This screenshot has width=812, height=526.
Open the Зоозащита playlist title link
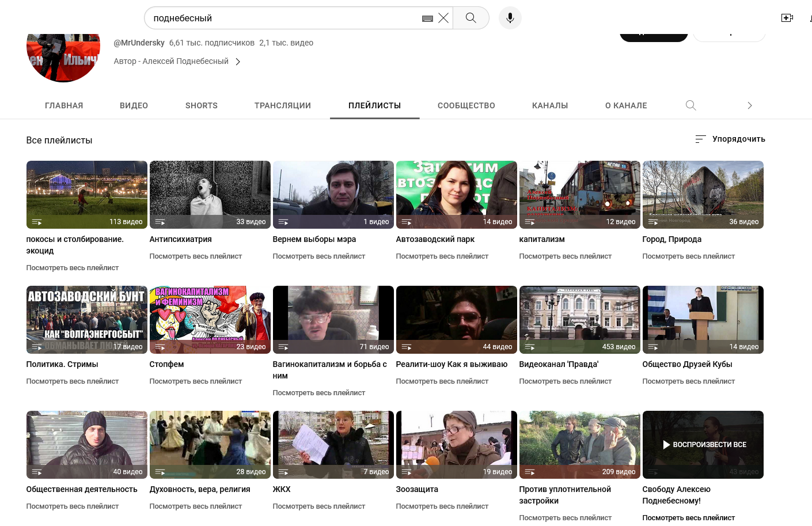(x=417, y=489)
